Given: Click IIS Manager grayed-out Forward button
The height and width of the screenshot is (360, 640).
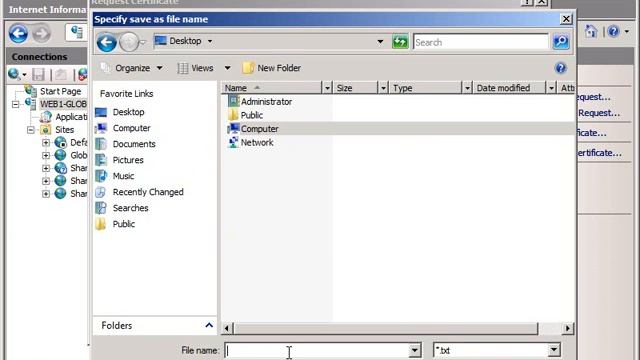Looking at the screenshot, I should 41,33.
